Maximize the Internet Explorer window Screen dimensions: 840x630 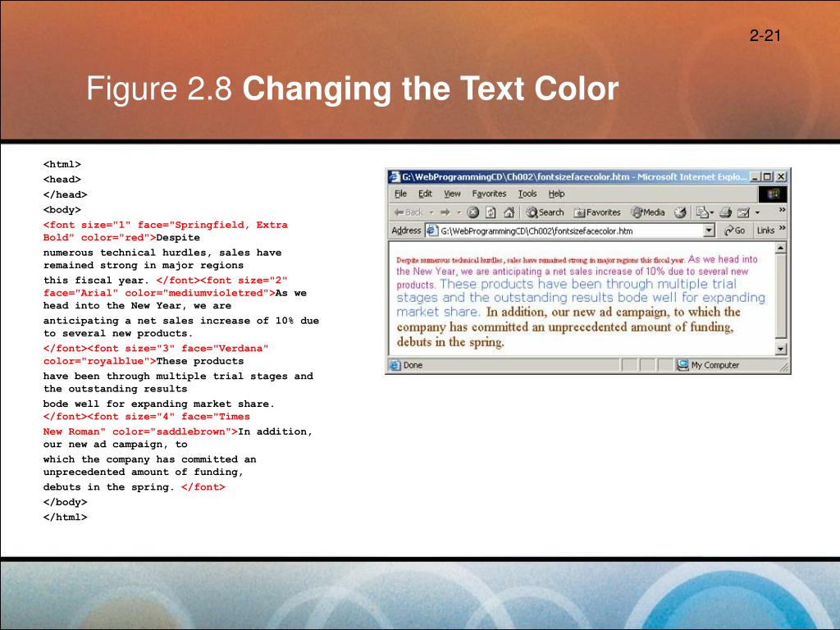click(x=768, y=177)
